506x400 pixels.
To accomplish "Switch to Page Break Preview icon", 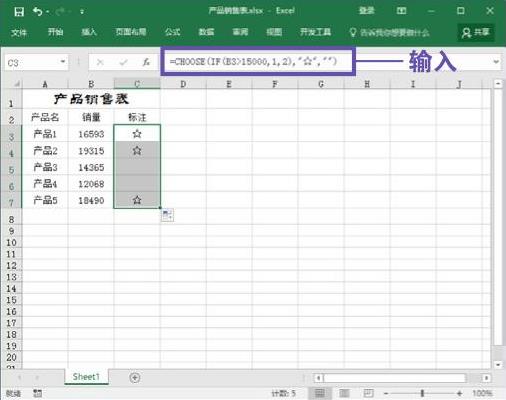I will click(x=368, y=393).
